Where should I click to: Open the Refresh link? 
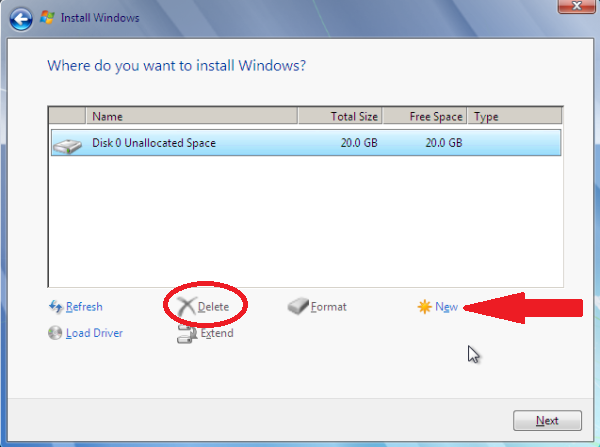(x=84, y=307)
